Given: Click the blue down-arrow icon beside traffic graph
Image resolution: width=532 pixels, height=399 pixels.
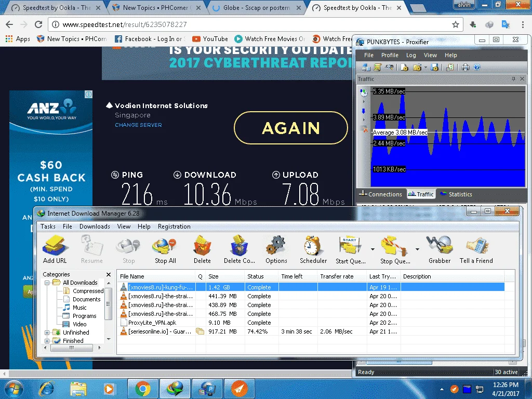Looking at the screenshot, I should coord(364,111).
